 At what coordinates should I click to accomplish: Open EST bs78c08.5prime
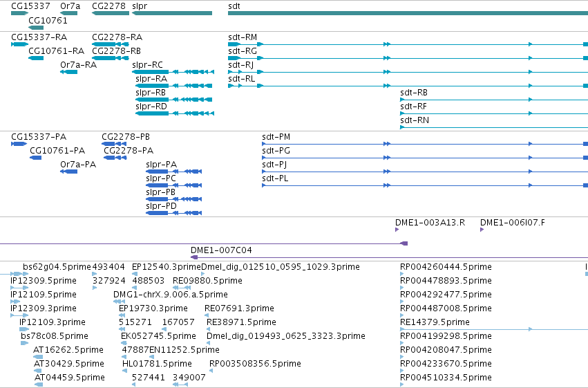[x=55, y=336]
